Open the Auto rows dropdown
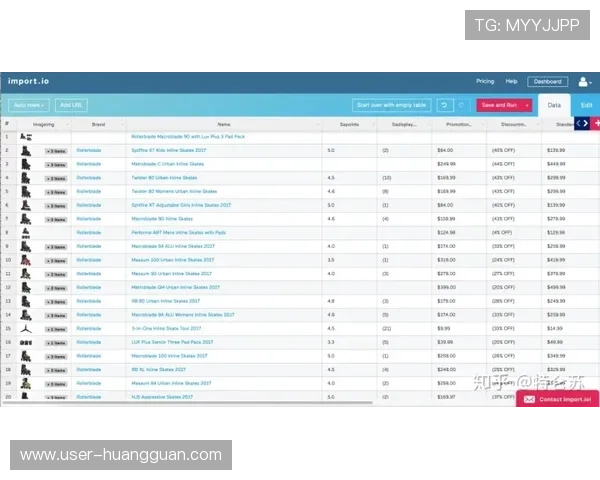This screenshot has height=480, width=600. [29, 105]
